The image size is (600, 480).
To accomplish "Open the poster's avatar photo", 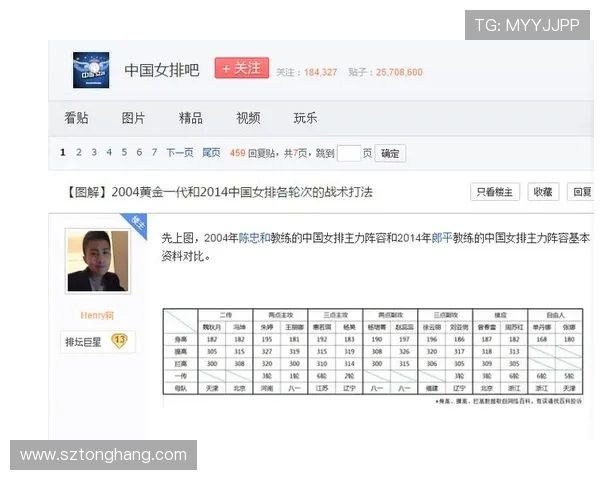I will 97,261.
